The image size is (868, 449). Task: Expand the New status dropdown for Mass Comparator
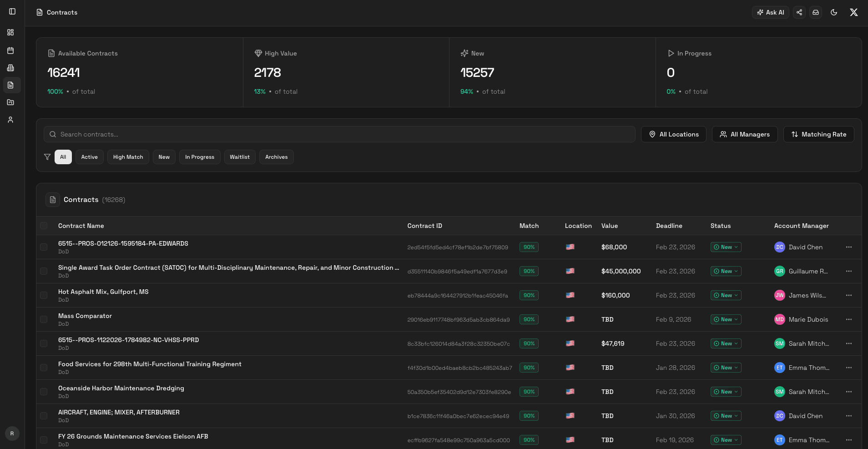pyautogui.click(x=726, y=319)
